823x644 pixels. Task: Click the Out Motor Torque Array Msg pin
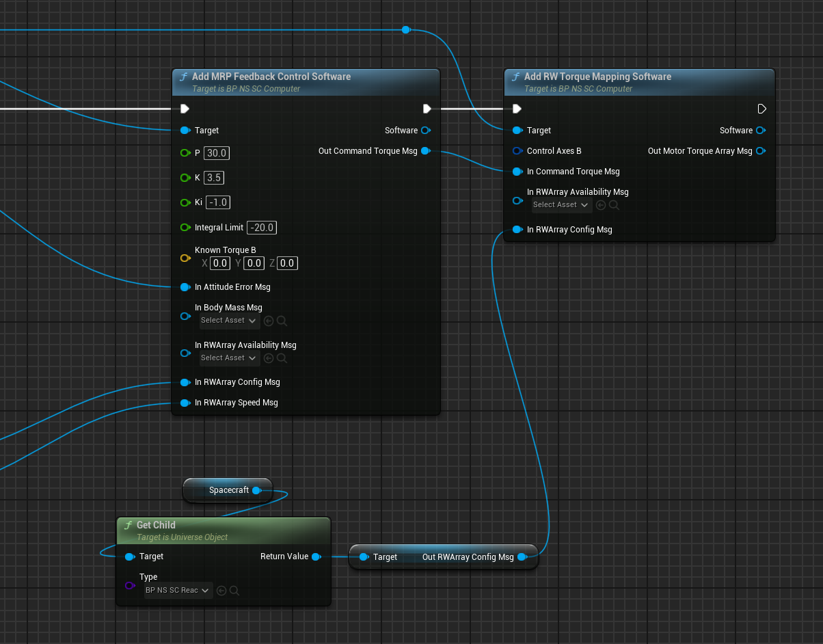click(x=760, y=151)
